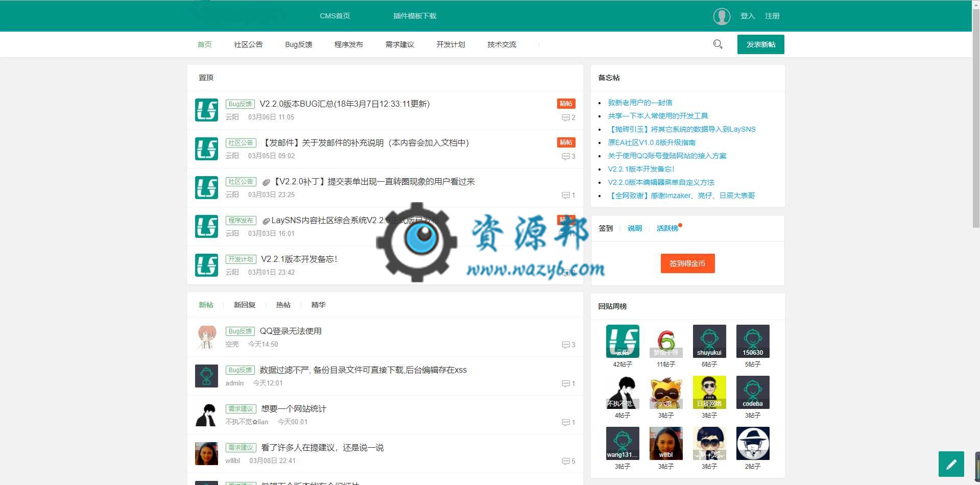Viewport: 980px width, 485px height.
Task: Open shuyukui's avatar in 回贴周榜
Action: tap(709, 341)
